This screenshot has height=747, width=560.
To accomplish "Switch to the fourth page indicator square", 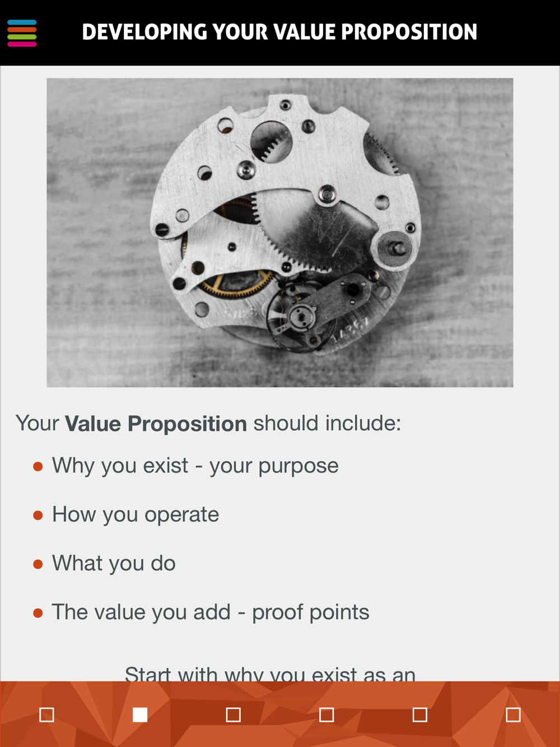I will pyautogui.click(x=326, y=714).
